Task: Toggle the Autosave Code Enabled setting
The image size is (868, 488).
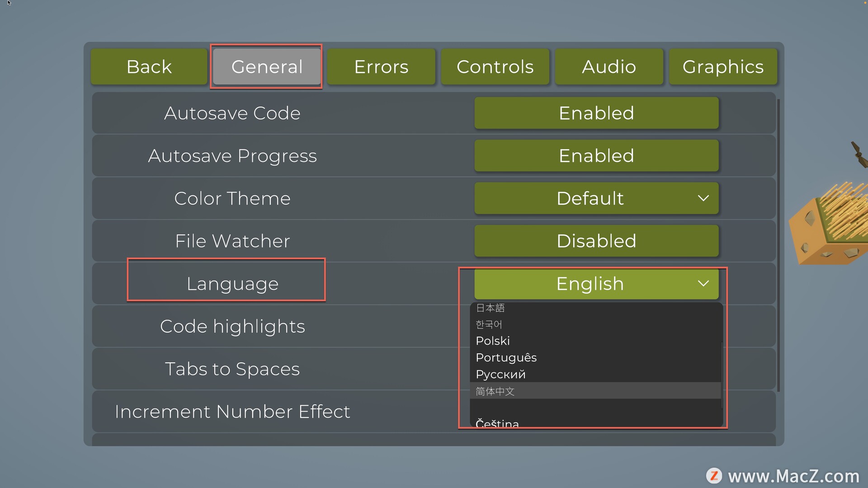Action: 596,113
